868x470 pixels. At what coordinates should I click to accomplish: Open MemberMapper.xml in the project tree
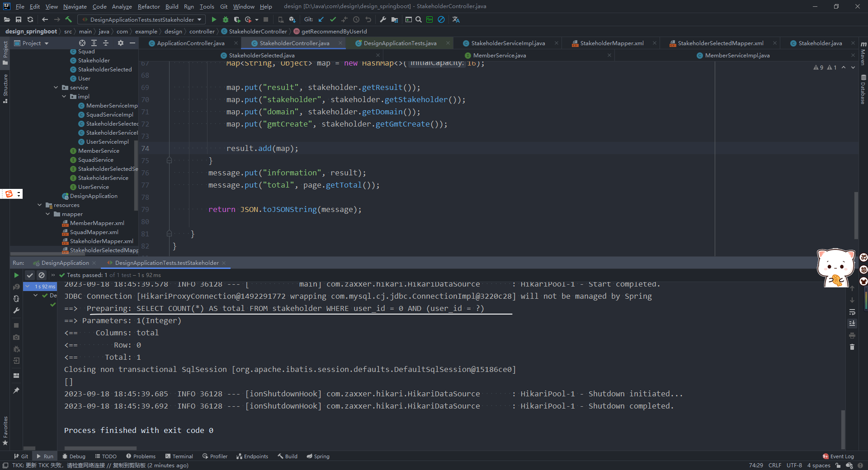point(97,223)
